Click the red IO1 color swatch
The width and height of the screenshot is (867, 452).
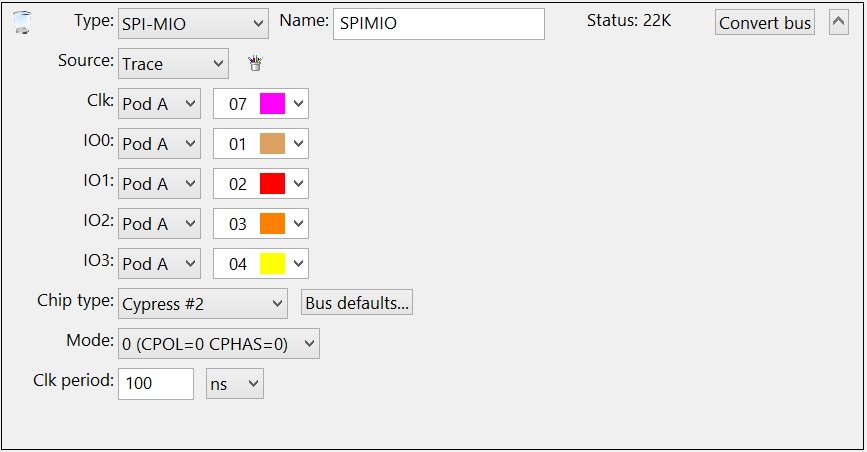[x=273, y=183]
